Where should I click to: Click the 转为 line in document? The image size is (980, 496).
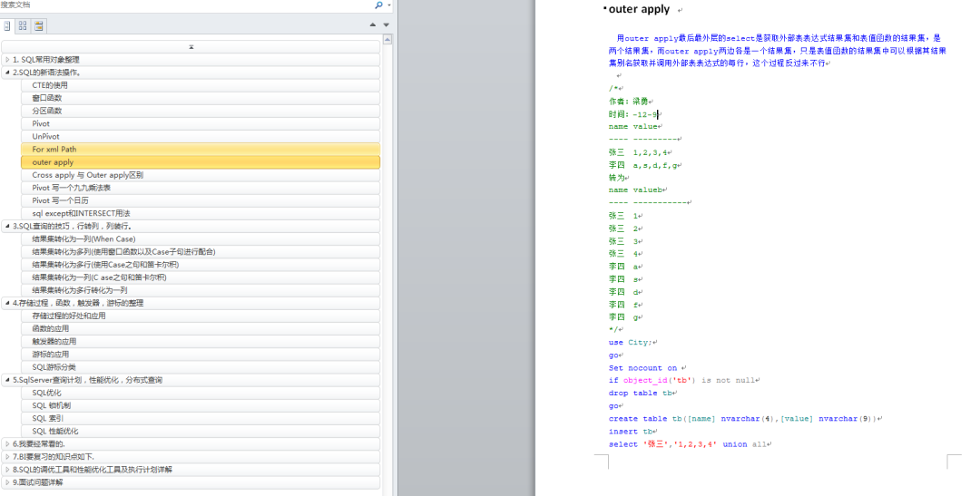click(x=615, y=178)
